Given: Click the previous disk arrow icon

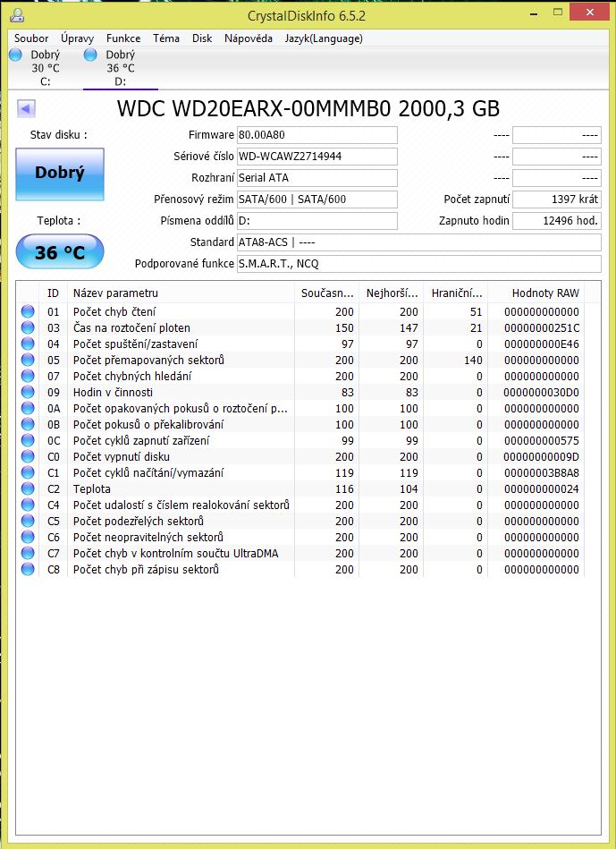Looking at the screenshot, I should point(26,108).
